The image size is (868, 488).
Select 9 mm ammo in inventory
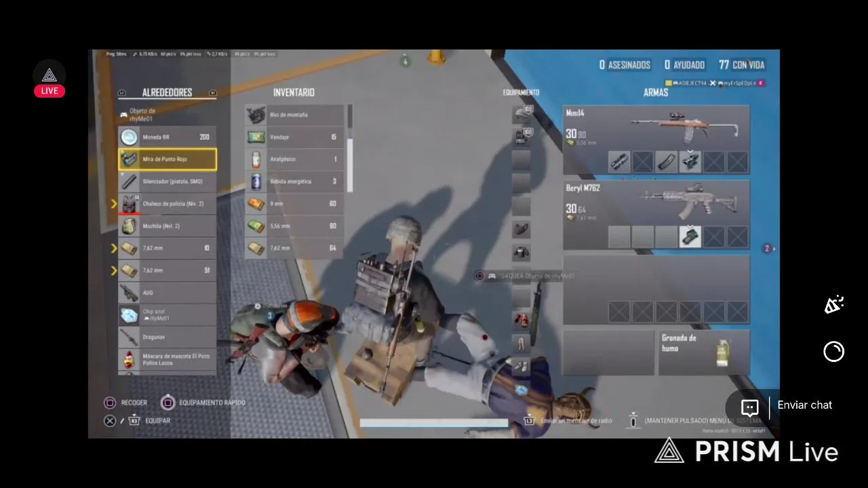click(294, 203)
